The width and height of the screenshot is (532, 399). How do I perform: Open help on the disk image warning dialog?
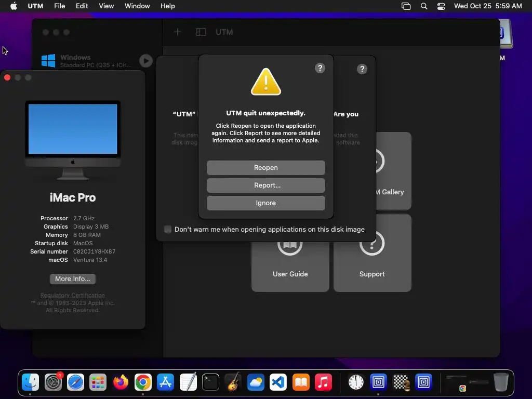click(362, 69)
